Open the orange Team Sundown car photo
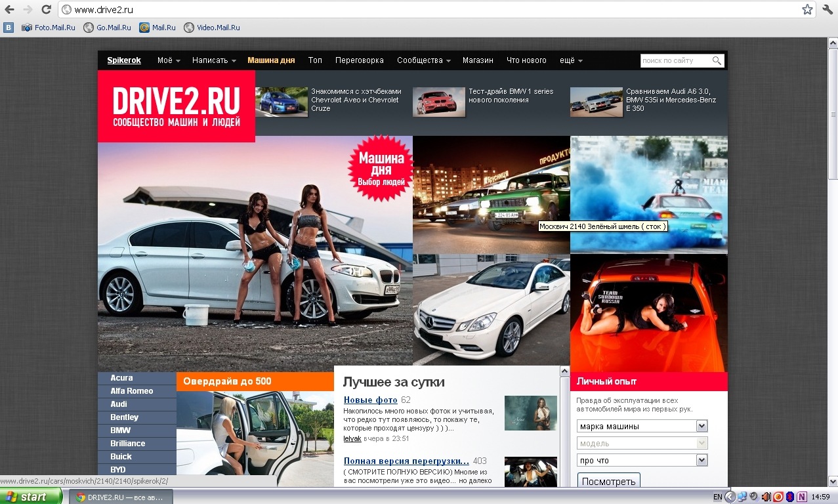The height and width of the screenshot is (504, 838). tap(649, 313)
